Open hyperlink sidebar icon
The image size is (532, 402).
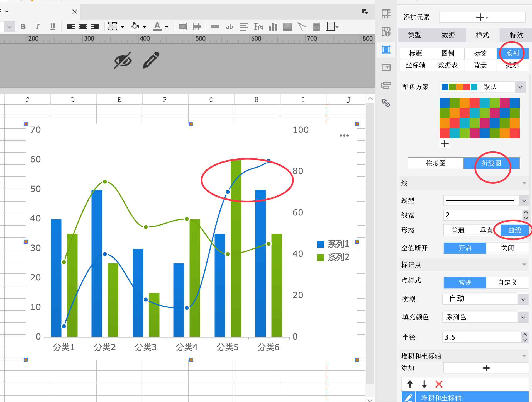[x=386, y=103]
